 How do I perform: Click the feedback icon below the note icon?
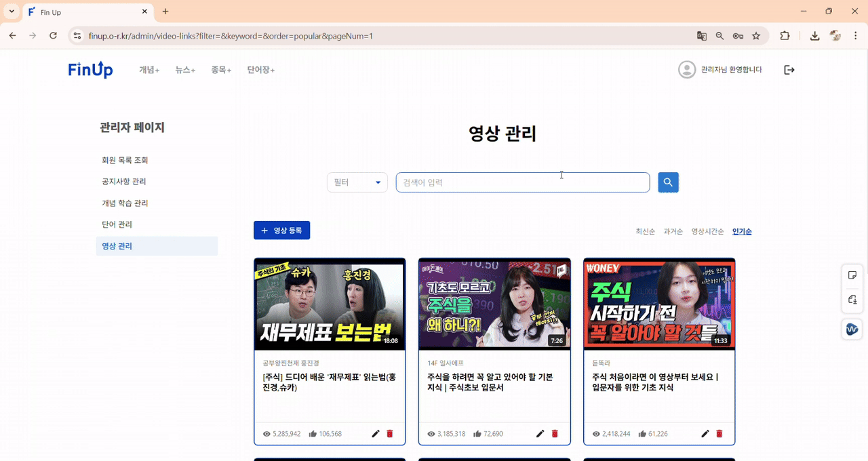tap(852, 300)
